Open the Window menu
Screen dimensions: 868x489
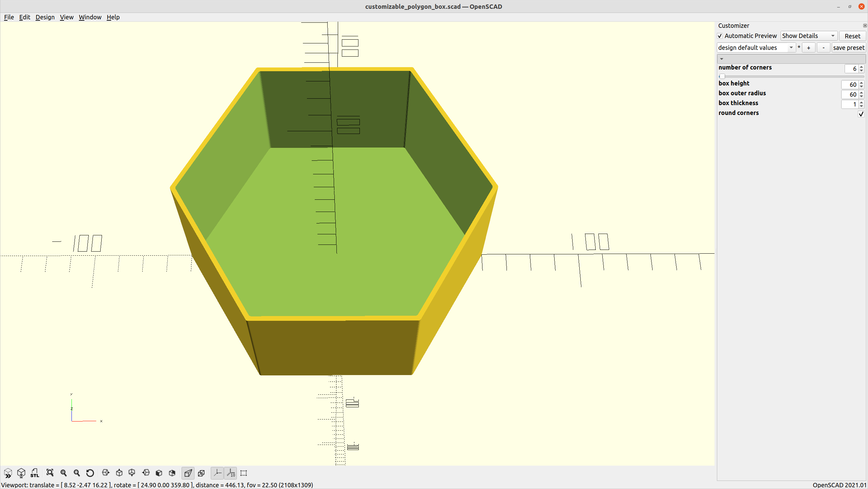pyautogui.click(x=90, y=17)
